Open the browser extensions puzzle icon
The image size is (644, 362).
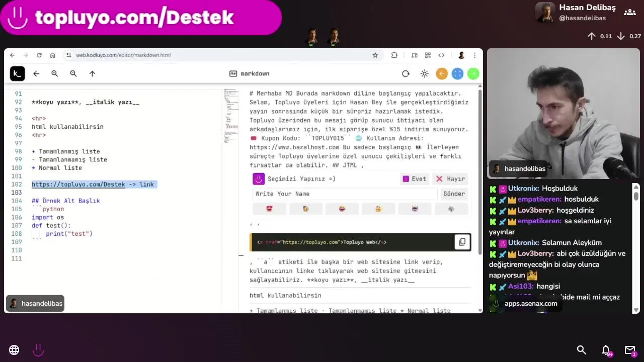[394, 55]
